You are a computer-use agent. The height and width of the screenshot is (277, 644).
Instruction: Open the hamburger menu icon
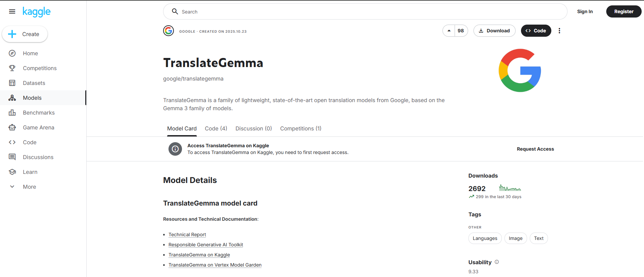coord(12,11)
